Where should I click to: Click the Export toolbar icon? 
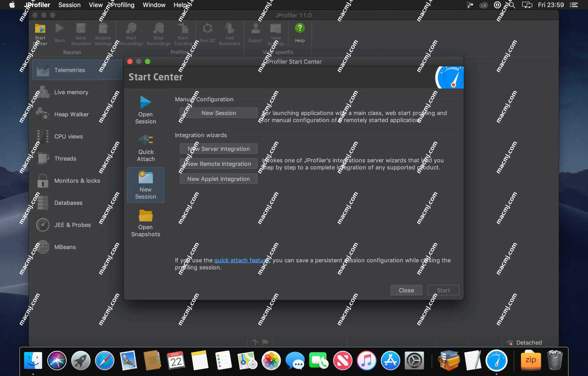(255, 28)
